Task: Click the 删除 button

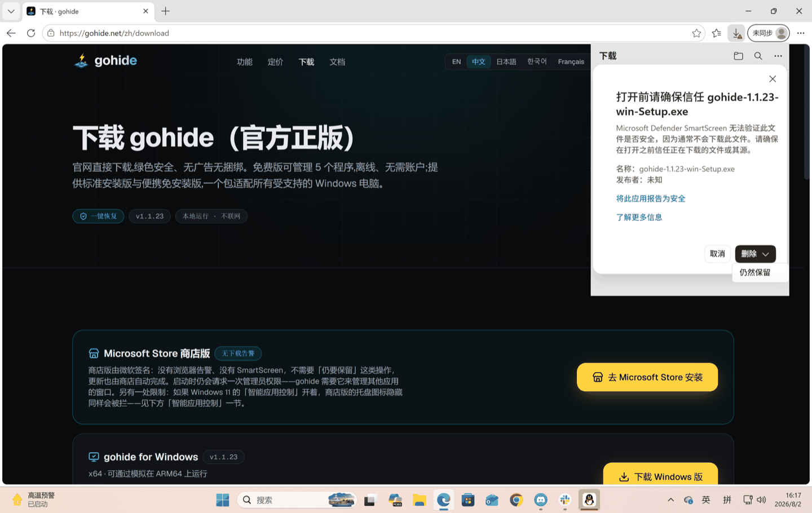Action: click(748, 254)
